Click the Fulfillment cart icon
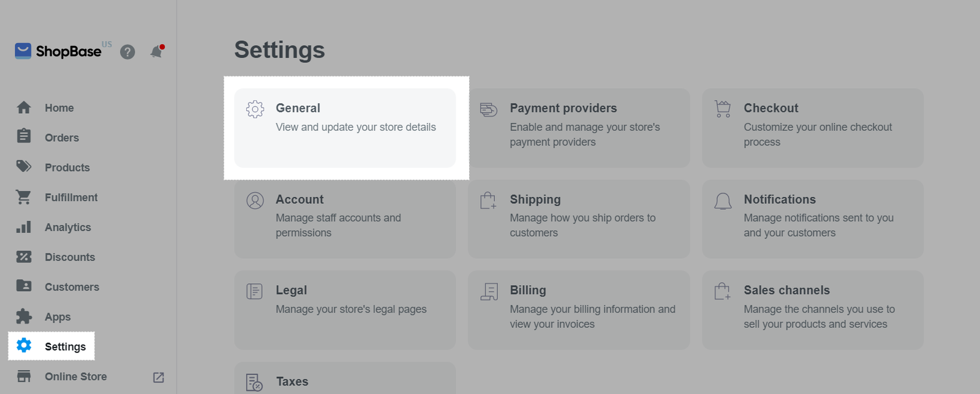 pyautogui.click(x=24, y=197)
